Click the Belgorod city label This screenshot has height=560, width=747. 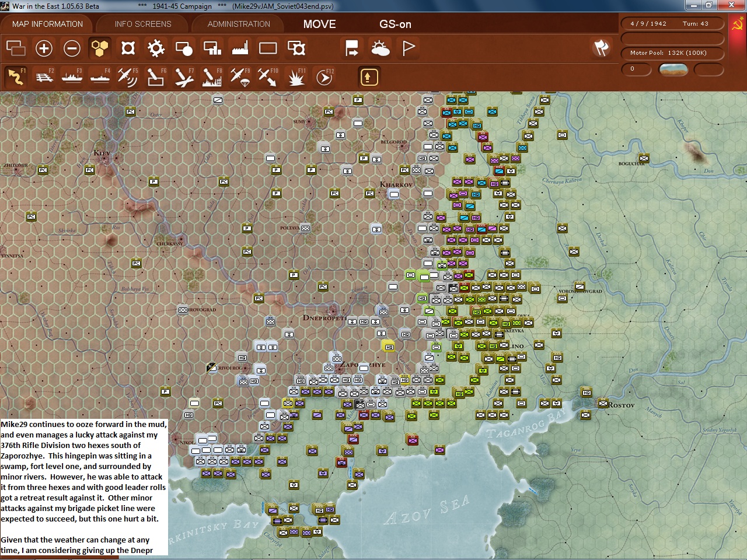pos(393,142)
